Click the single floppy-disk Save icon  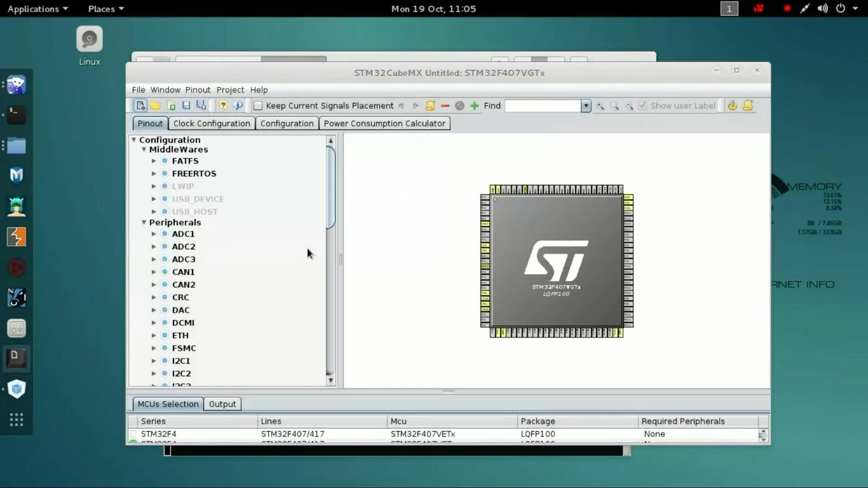point(186,106)
